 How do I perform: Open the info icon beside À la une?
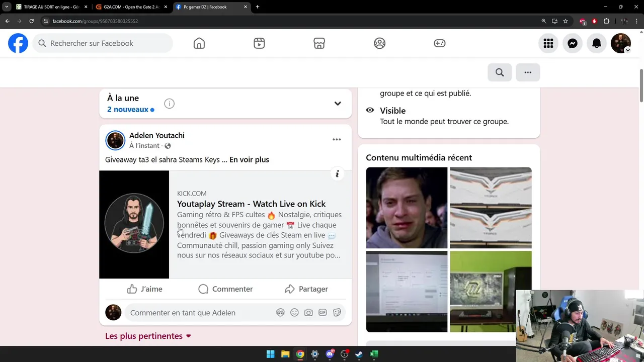(x=170, y=104)
